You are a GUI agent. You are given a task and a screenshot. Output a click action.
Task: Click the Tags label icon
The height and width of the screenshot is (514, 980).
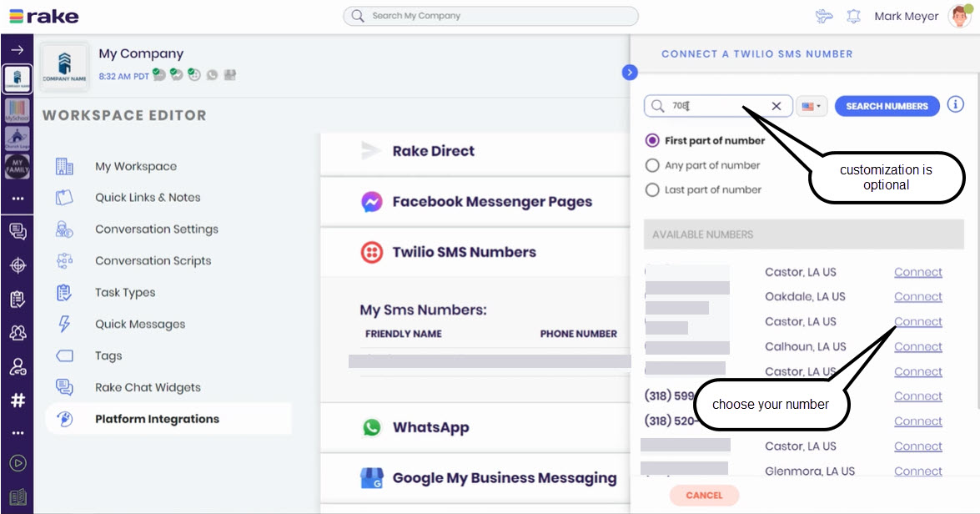pyautogui.click(x=64, y=355)
